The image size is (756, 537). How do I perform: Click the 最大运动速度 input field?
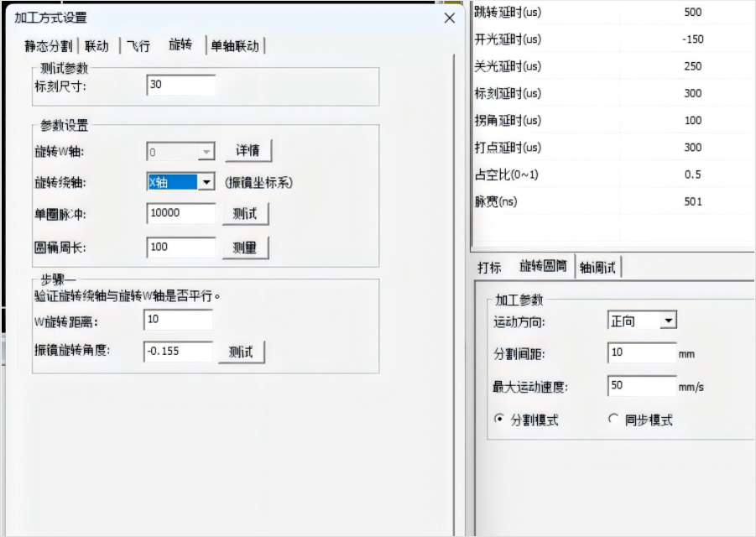642,386
